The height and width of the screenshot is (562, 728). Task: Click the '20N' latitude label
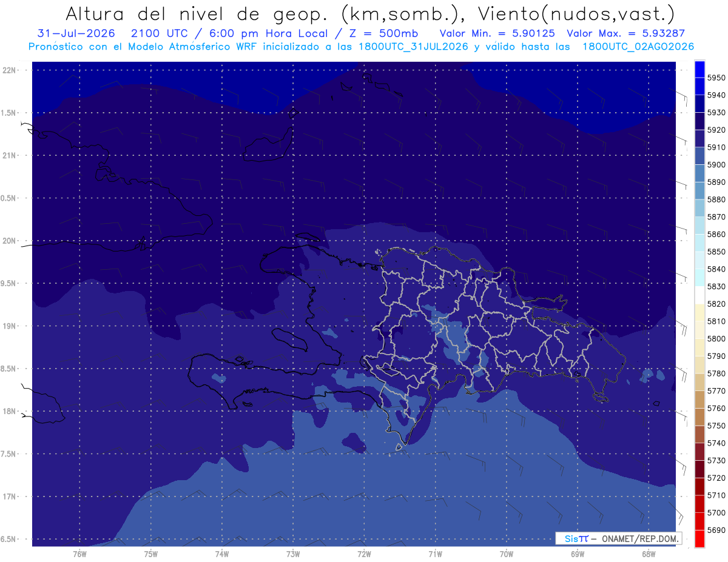coord(8,241)
